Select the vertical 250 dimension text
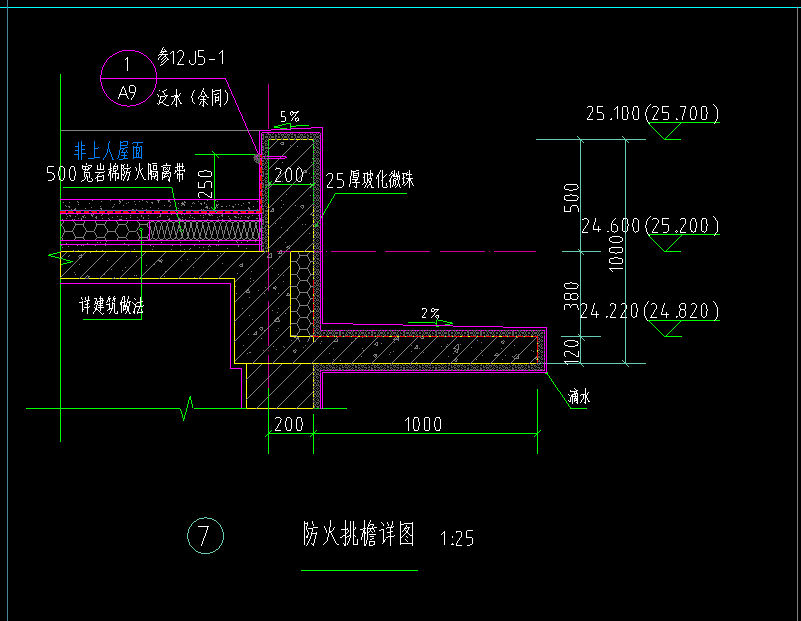 click(205, 184)
